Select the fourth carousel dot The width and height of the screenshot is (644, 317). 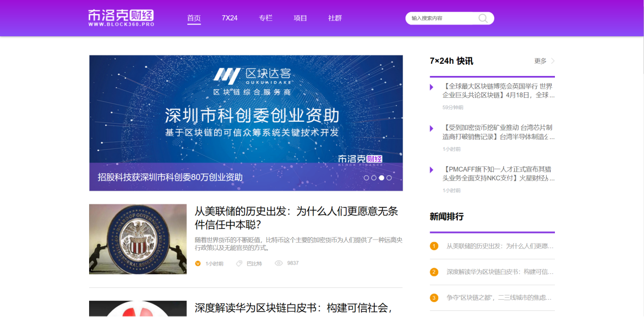click(389, 178)
